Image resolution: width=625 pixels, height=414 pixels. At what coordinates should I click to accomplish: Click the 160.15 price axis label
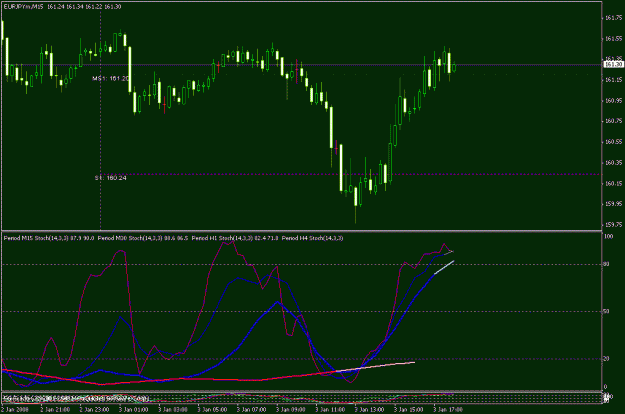[x=613, y=184]
